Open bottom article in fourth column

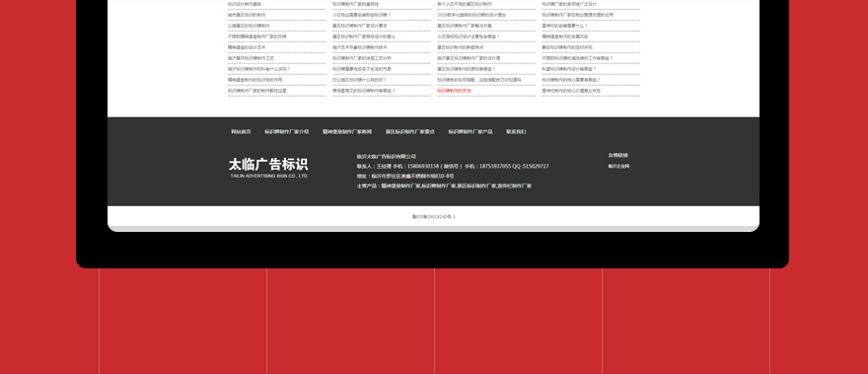(571, 91)
